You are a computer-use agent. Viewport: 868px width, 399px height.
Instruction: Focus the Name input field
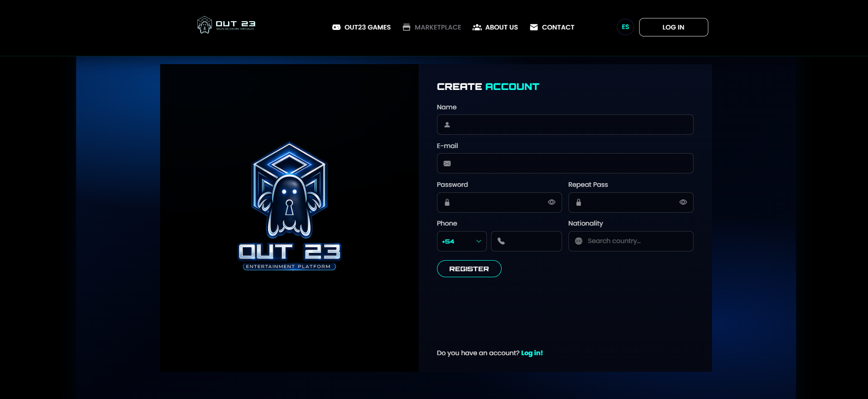click(565, 125)
